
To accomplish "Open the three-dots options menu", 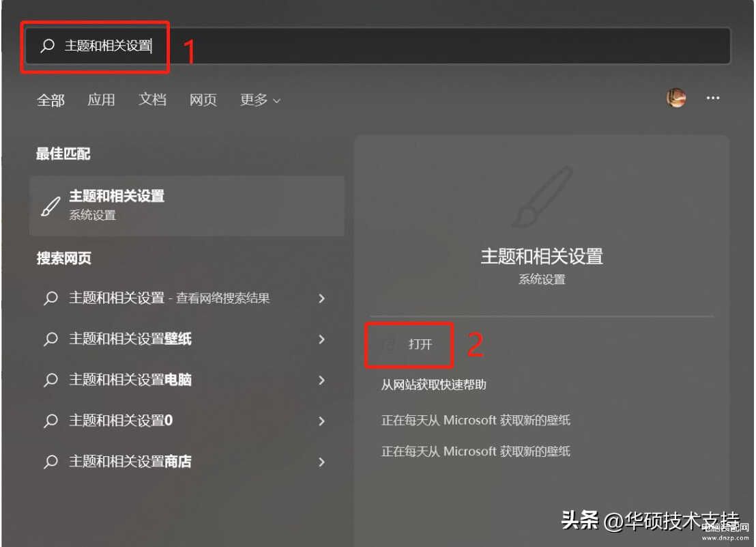I will (x=712, y=98).
